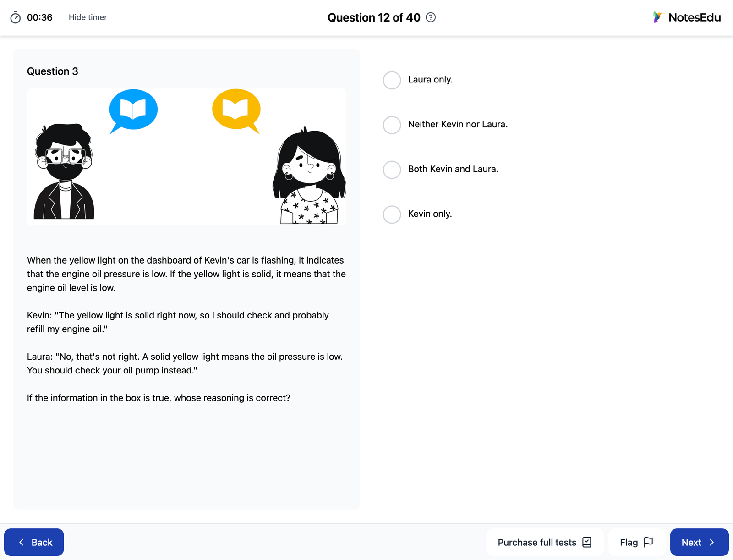Flag this question
Screen dimensions: 733x560
[637, 542]
